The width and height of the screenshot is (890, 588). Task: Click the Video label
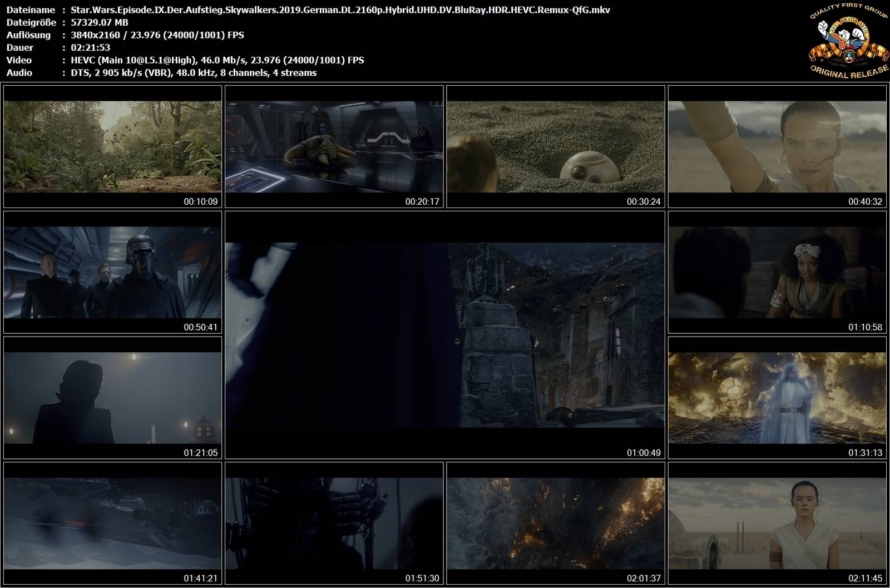(x=19, y=60)
